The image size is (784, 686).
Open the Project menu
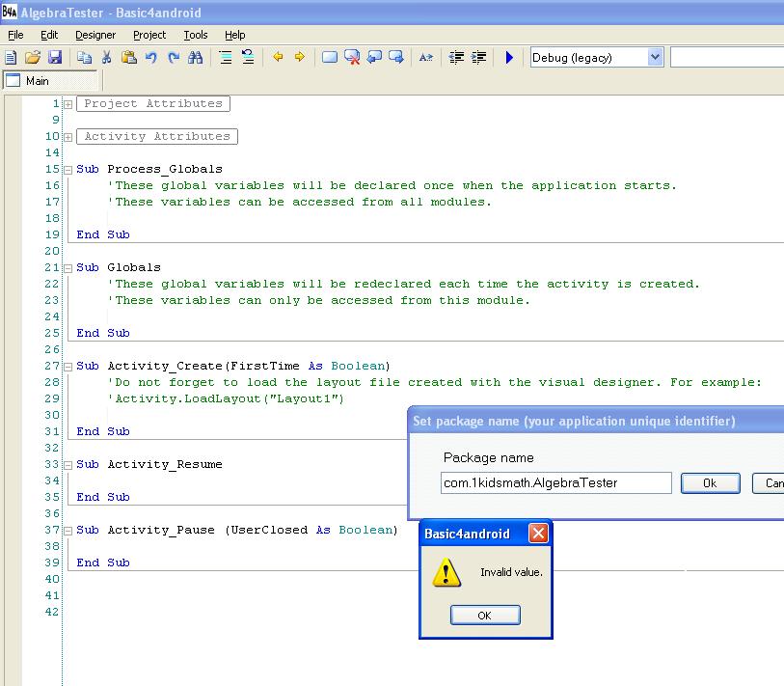point(149,35)
